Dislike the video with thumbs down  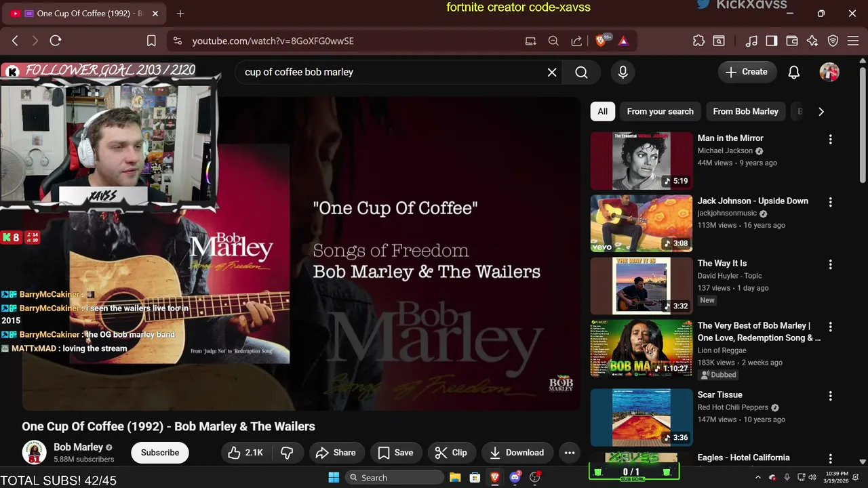(287, 453)
